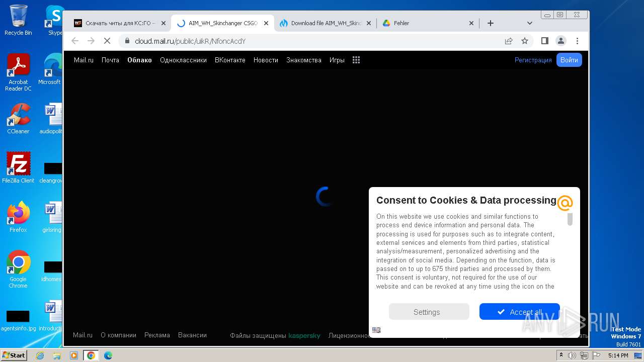
Task: Open Internet Explorer from the taskbar
Action: coord(40,355)
